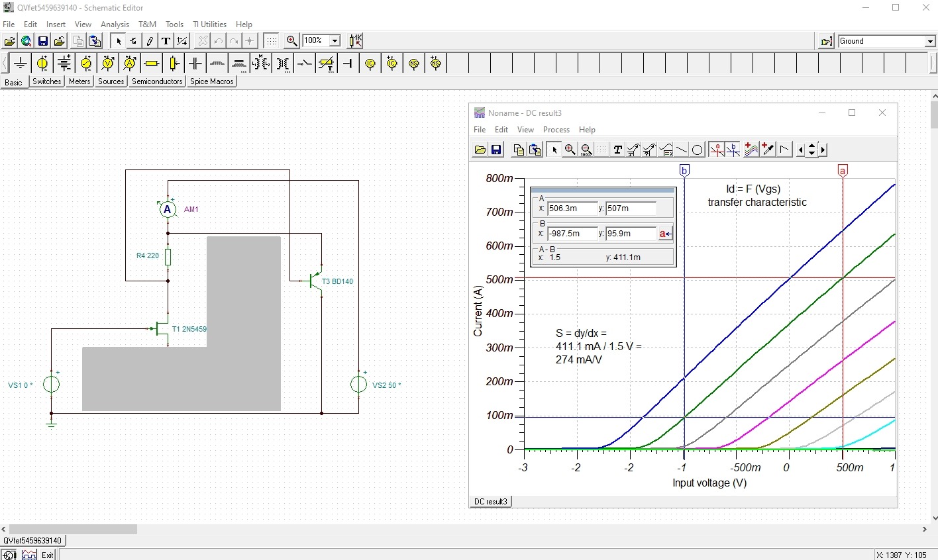Image resolution: width=938 pixels, height=560 pixels.
Task: Click cursor B x value field -987.5m
Action: point(572,234)
